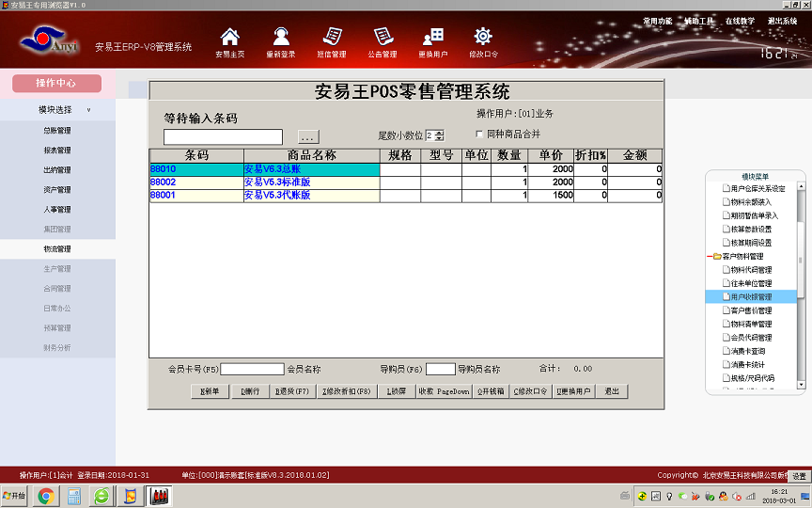Click the 收款 PageDown button
This screenshot has height=508, width=812.
click(444, 391)
